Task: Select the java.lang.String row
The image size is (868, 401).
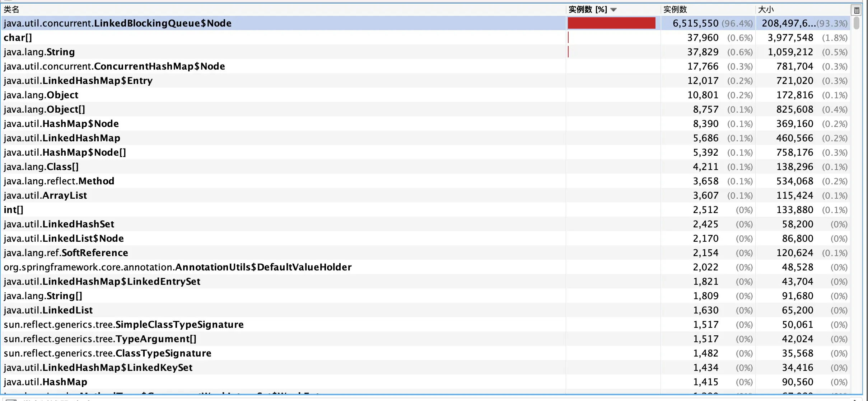Action: point(39,52)
